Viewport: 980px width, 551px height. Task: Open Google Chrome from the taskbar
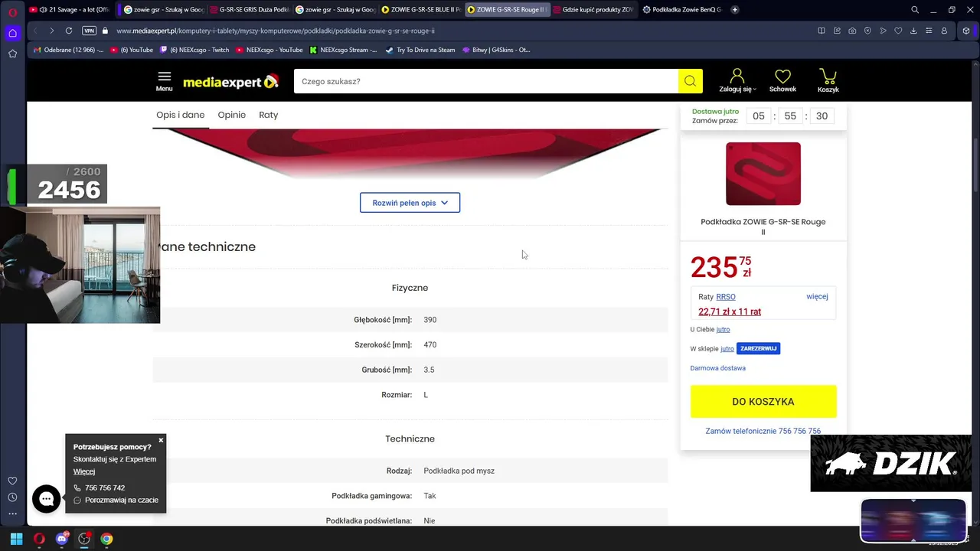106,539
